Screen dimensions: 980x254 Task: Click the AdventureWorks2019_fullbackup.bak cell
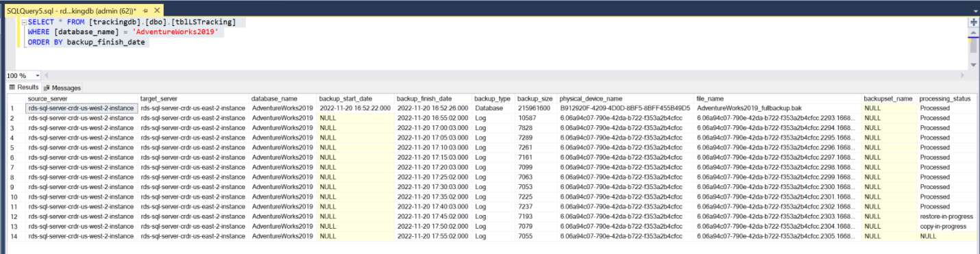(x=778, y=108)
